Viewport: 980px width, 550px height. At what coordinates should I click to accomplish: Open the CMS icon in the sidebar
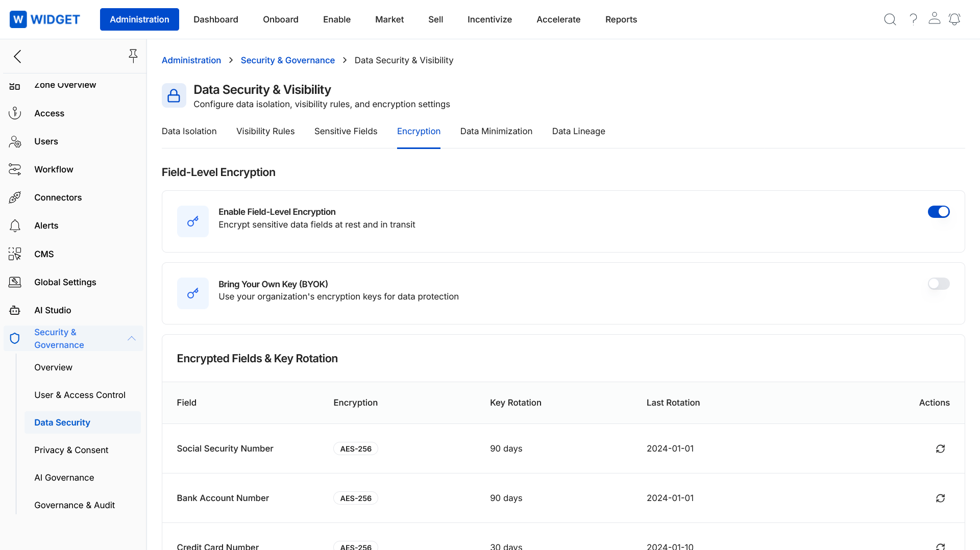click(14, 254)
